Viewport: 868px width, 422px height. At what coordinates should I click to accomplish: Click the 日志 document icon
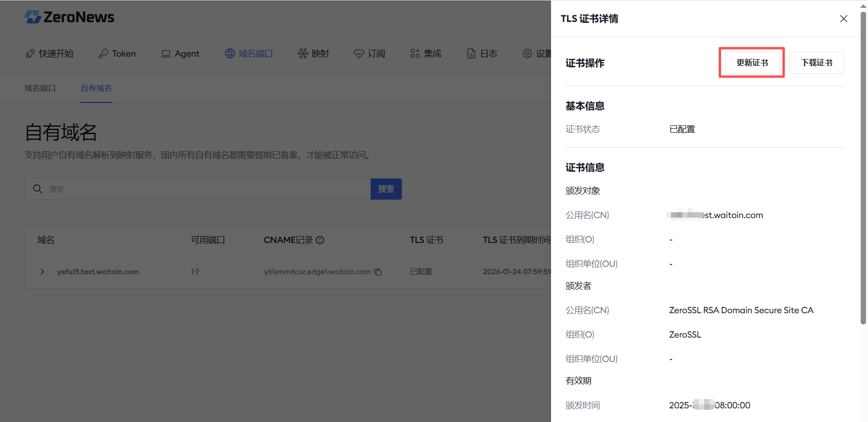pos(471,54)
